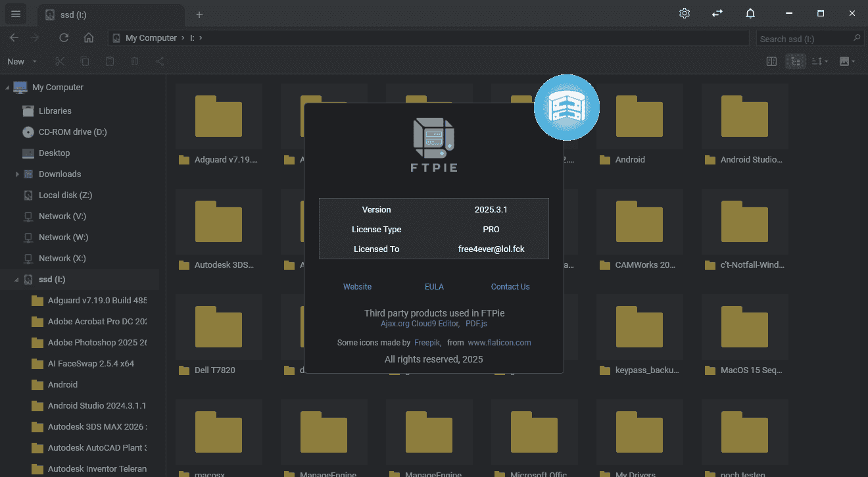The width and height of the screenshot is (868, 477).
Task: Show notifications with the bell icon
Action: coord(750,13)
